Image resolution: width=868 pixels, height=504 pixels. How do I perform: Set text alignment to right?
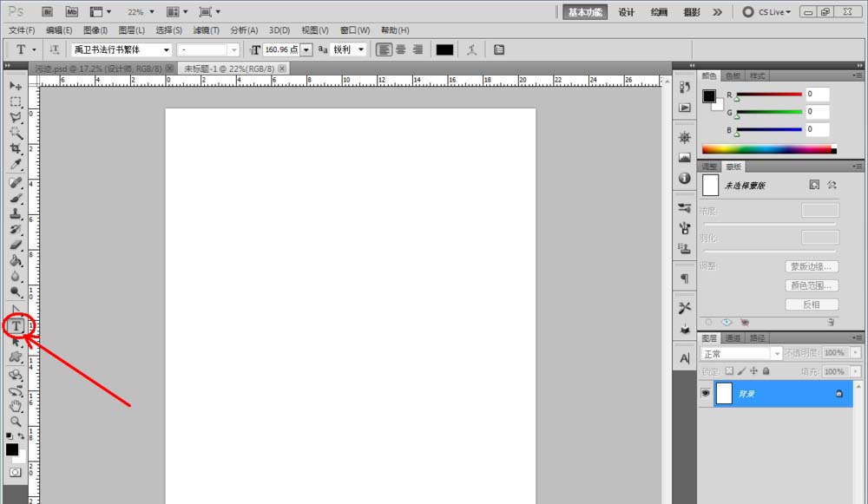[x=418, y=49]
